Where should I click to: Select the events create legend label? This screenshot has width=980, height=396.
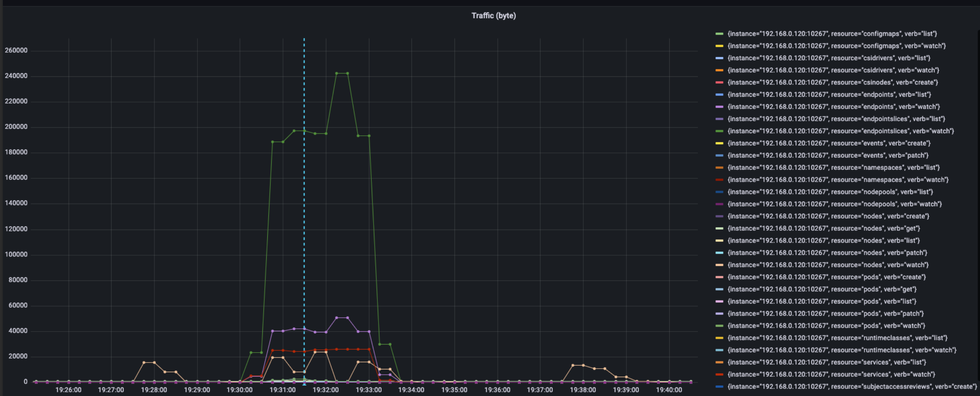[x=829, y=143]
